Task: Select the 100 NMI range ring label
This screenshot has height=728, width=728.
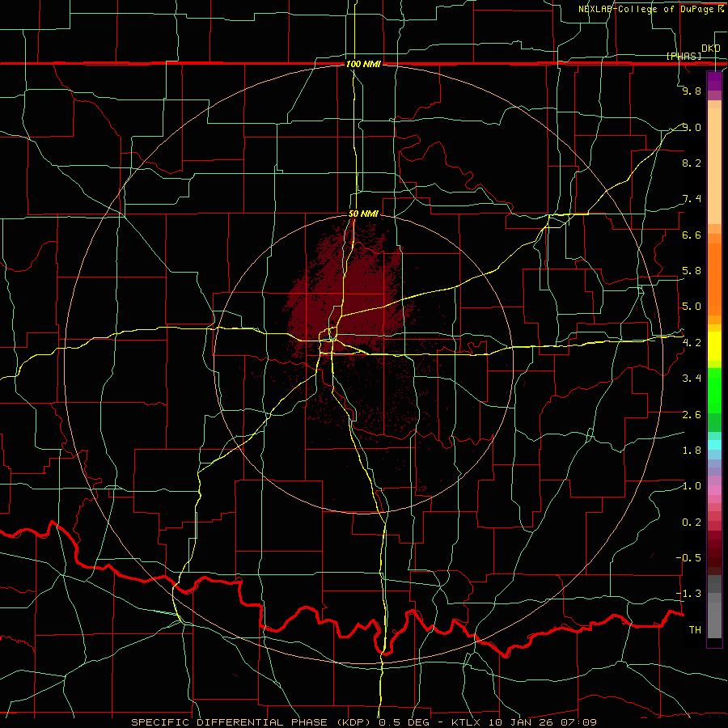Action: click(363, 64)
